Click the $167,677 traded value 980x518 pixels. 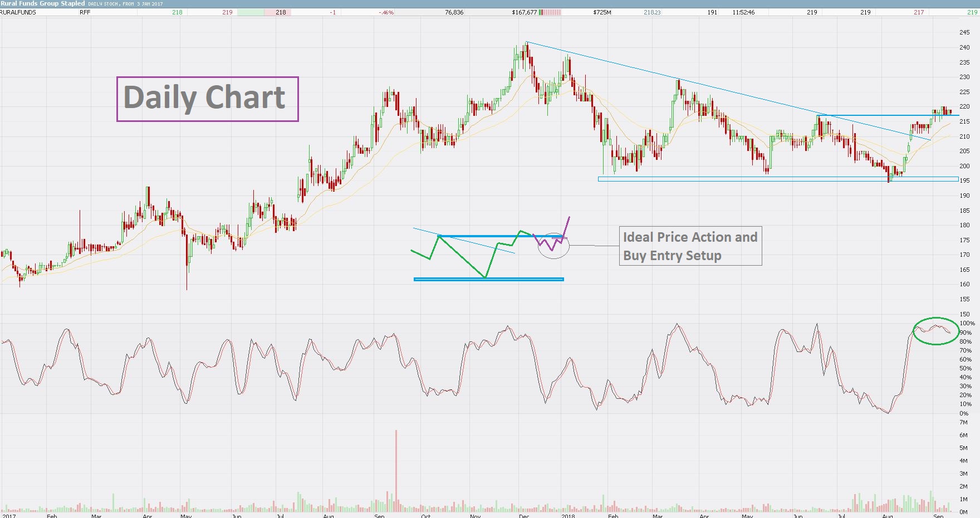pyautogui.click(x=525, y=12)
